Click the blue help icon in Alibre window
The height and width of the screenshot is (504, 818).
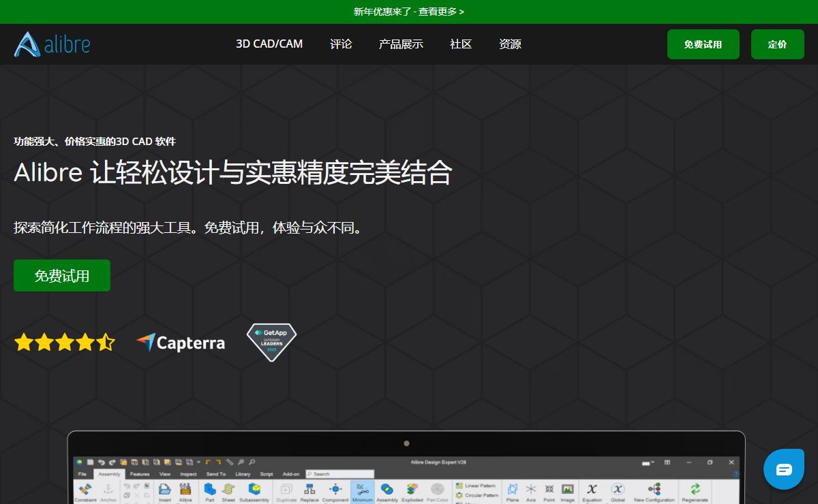tap(736, 474)
